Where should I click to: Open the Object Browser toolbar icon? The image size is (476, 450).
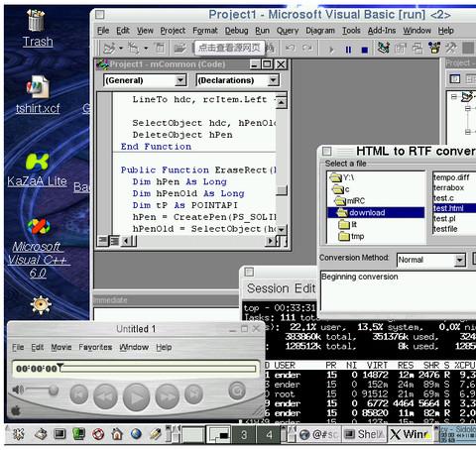tap(434, 49)
